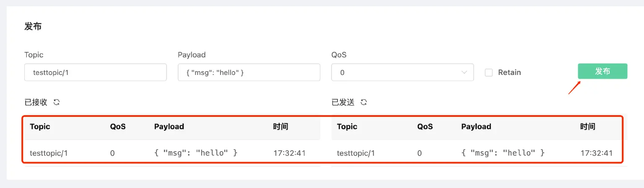Open the QoS dropdown

402,72
